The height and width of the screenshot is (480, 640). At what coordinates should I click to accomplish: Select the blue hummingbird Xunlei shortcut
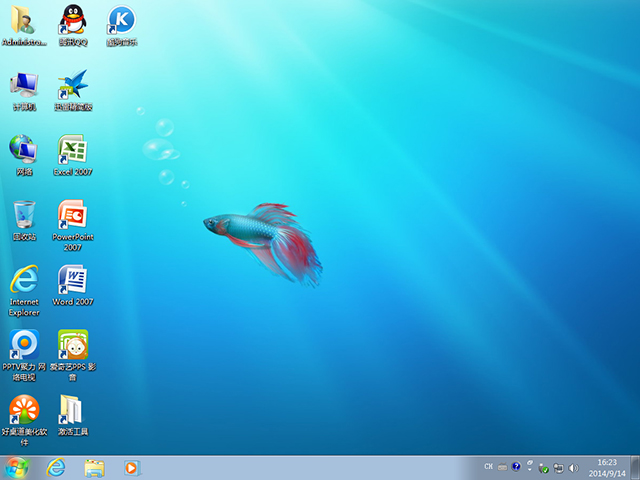[73, 90]
